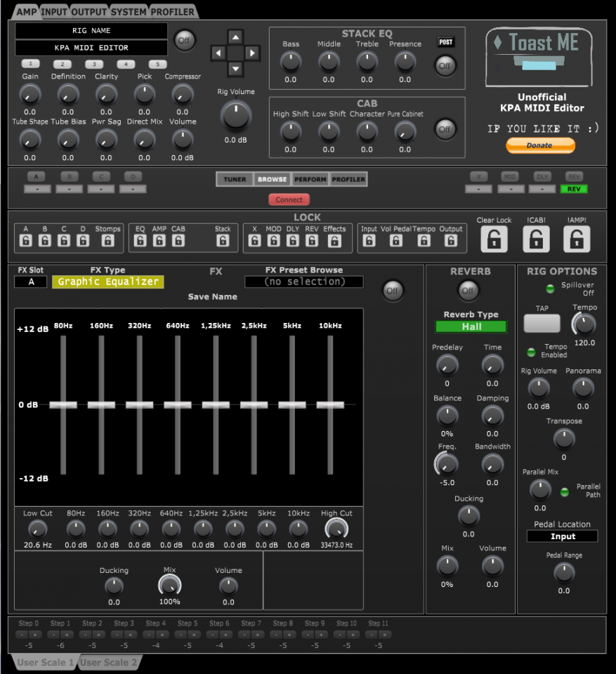The height and width of the screenshot is (674, 616).
Task: Click the red Connect button
Action: [x=289, y=199]
